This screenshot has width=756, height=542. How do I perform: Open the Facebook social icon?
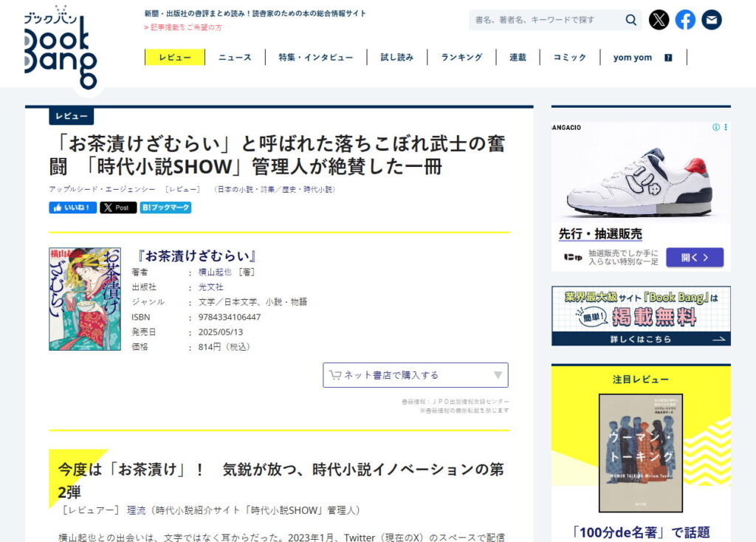pos(685,20)
